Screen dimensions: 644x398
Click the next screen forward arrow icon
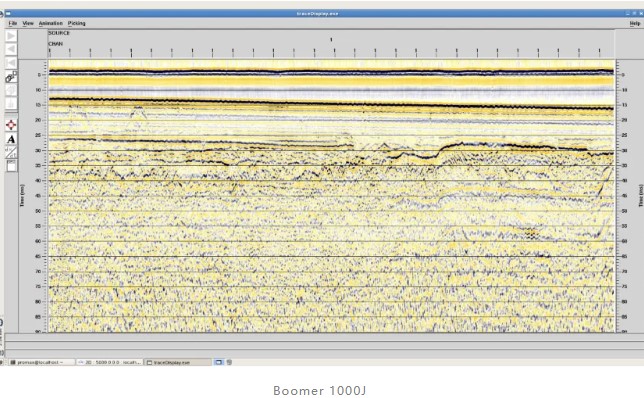tap(11, 36)
